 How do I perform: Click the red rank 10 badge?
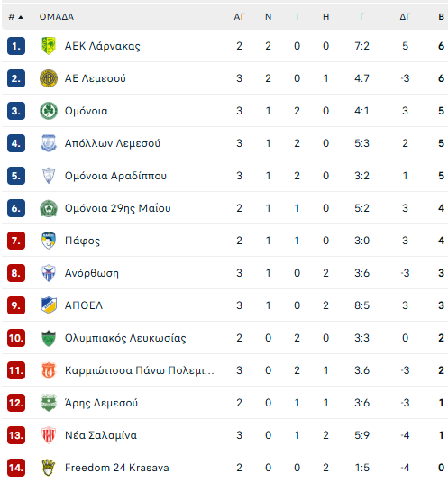click(x=16, y=338)
